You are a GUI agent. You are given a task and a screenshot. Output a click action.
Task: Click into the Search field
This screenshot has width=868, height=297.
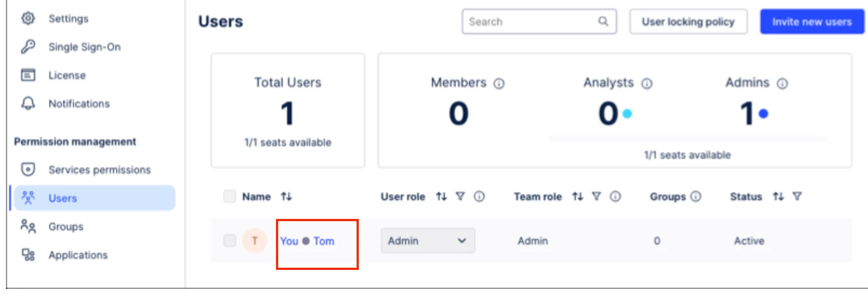pos(530,22)
